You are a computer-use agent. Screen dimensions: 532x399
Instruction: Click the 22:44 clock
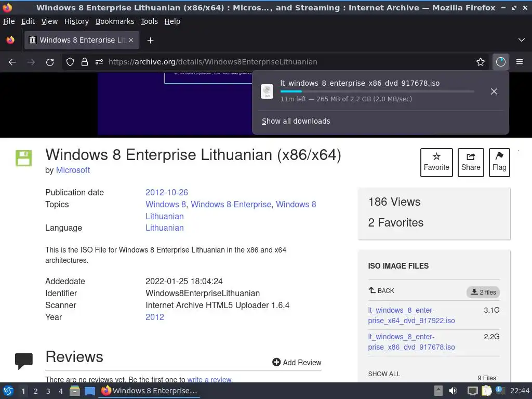tap(520, 391)
